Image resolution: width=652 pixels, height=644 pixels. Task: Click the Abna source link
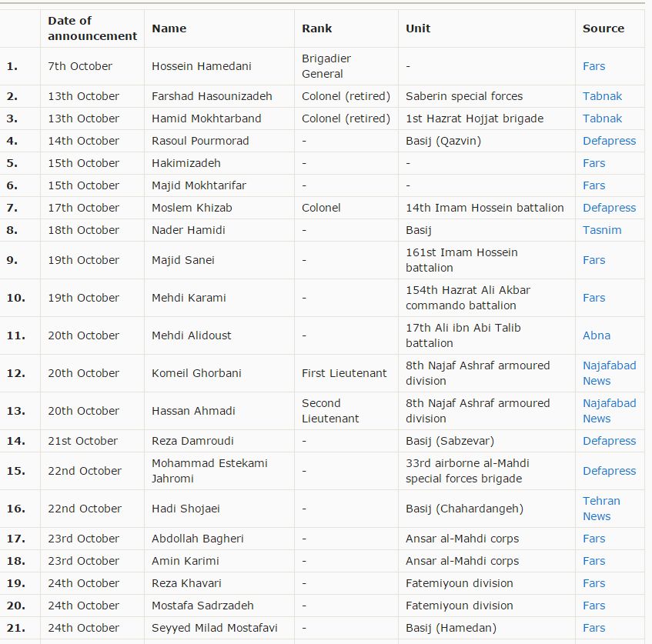597,335
